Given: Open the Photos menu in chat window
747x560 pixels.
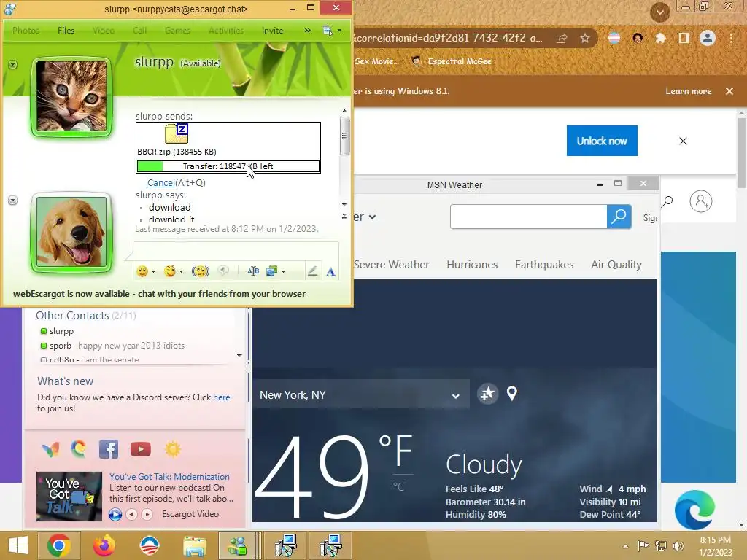Looking at the screenshot, I should coord(26,31).
